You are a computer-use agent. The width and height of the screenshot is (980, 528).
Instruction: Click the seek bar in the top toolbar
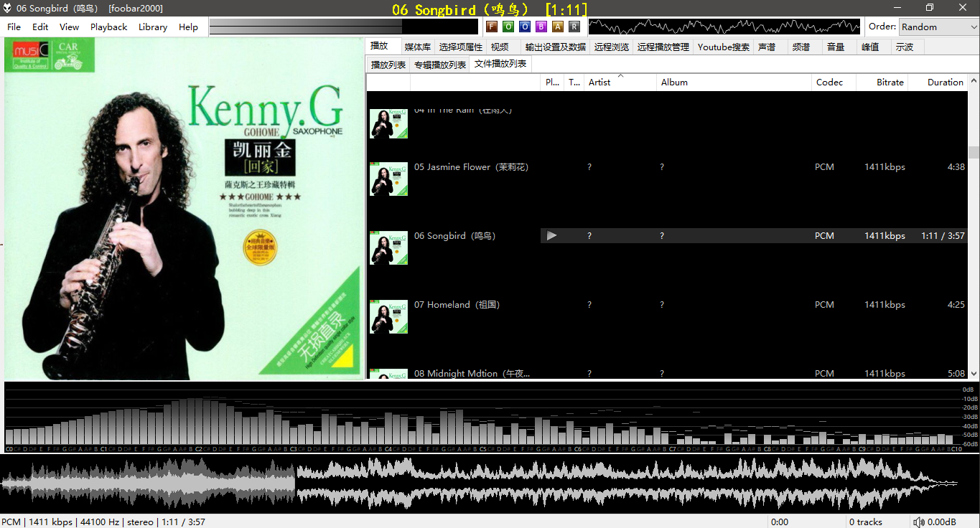point(344,27)
